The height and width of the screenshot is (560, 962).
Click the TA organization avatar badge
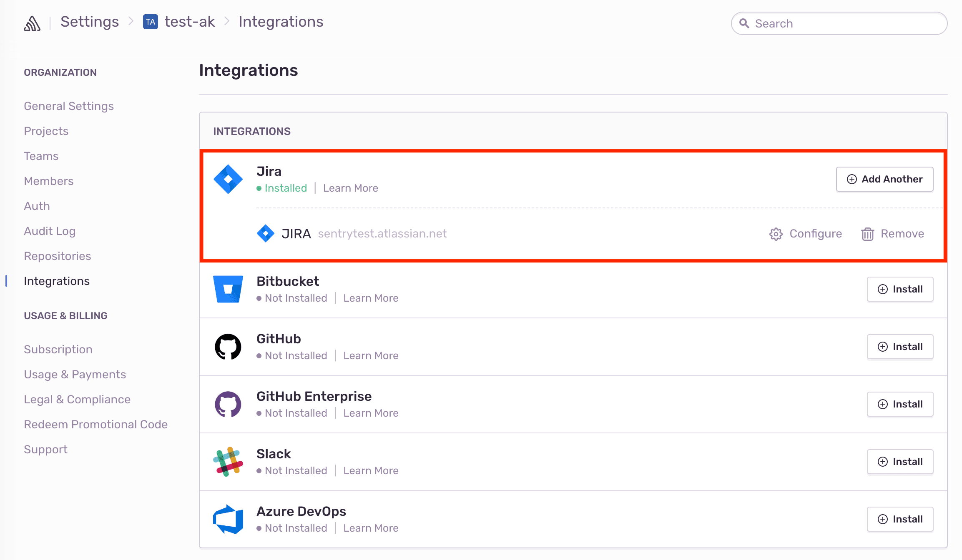tap(151, 22)
